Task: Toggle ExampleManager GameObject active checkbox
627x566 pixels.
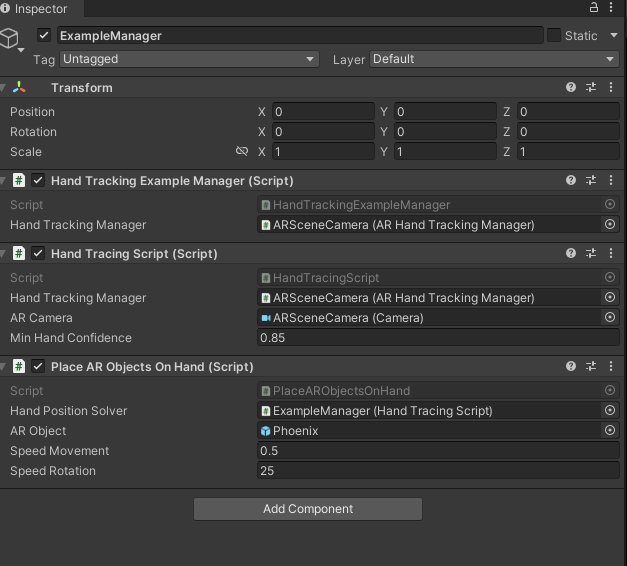Action: pyautogui.click(x=44, y=35)
